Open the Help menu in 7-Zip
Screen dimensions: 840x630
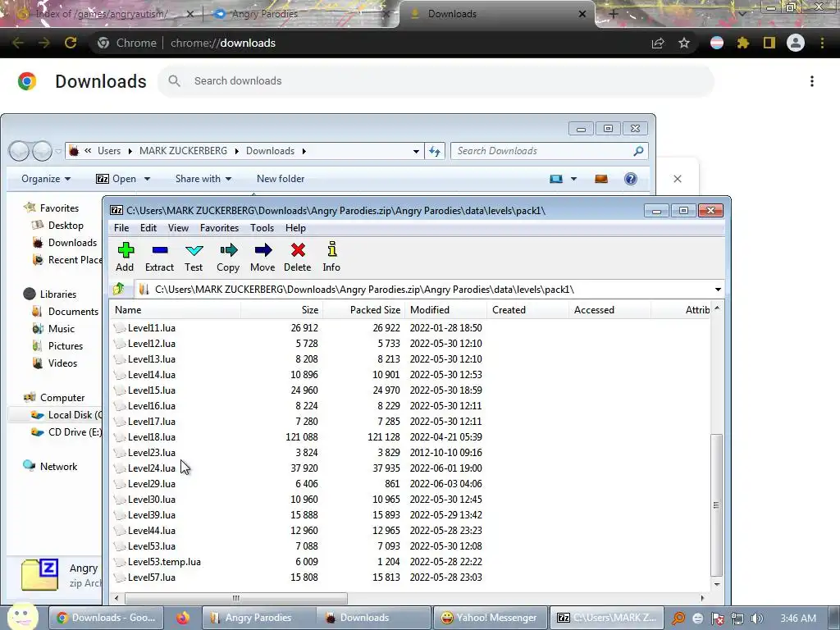click(295, 228)
